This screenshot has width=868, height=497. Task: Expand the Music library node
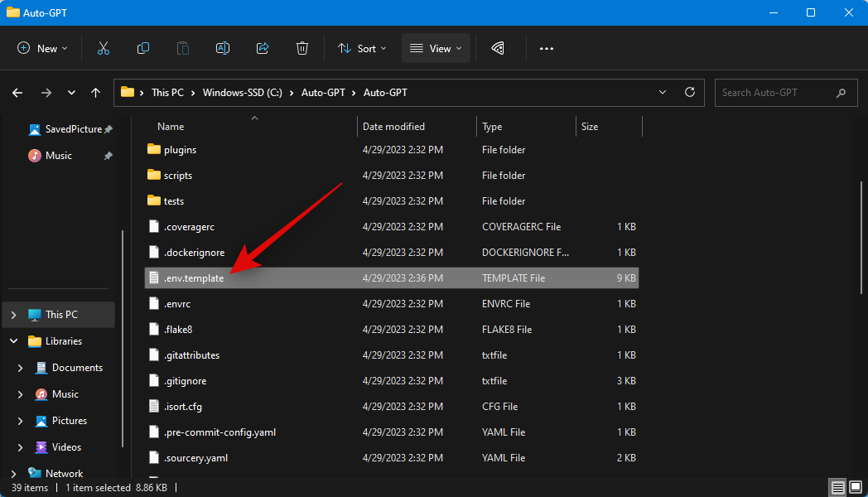pyautogui.click(x=21, y=394)
